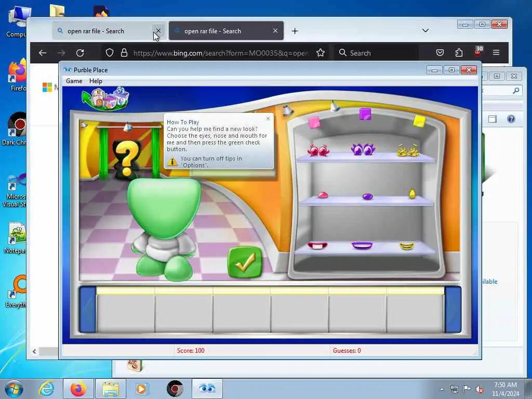The height and width of the screenshot is (399, 532).
Task: Expand the Firefox list all tabs dropdown
Action: point(425,31)
